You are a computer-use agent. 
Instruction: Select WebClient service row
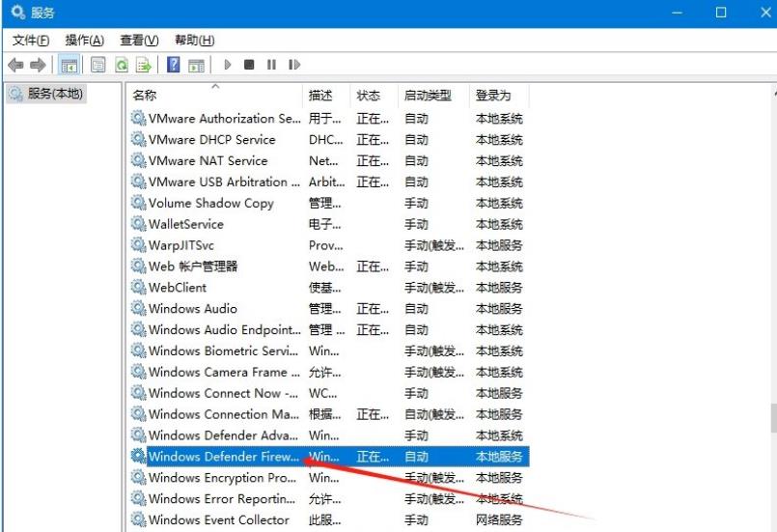(329, 288)
